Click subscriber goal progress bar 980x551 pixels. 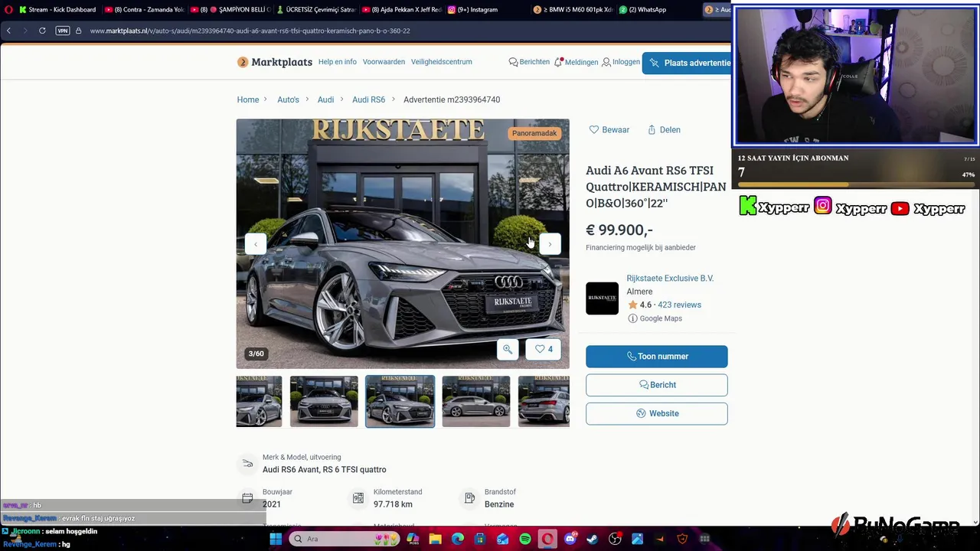[x=856, y=184]
